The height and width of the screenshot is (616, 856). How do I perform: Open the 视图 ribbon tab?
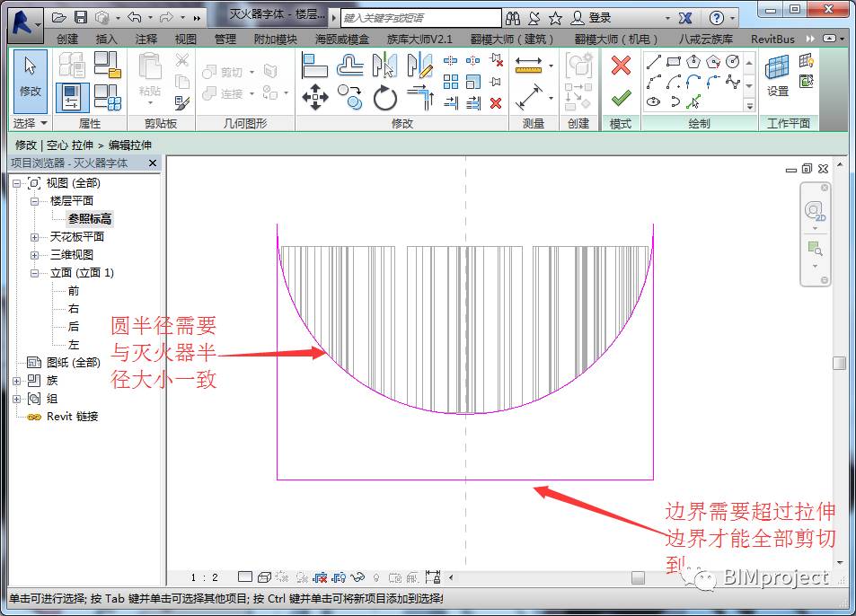click(186, 39)
